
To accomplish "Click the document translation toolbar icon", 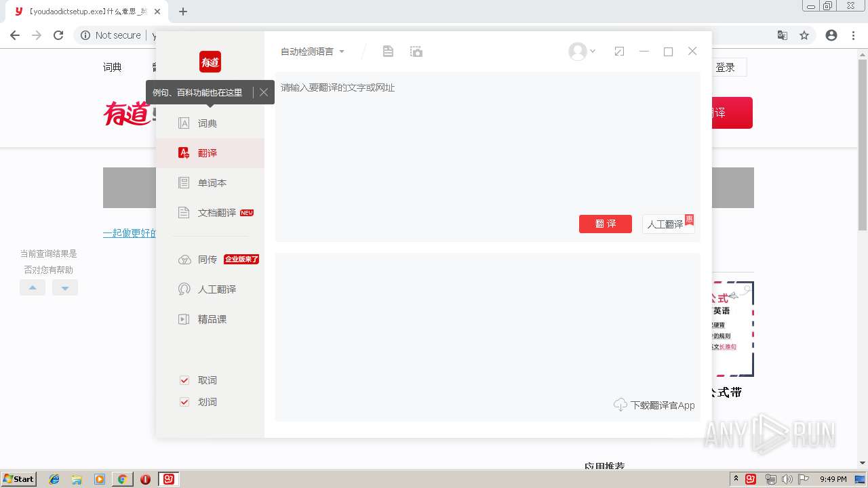I will coord(388,52).
